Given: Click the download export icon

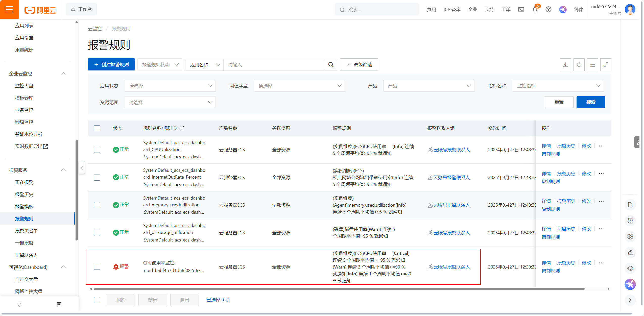Looking at the screenshot, I should tap(565, 65).
